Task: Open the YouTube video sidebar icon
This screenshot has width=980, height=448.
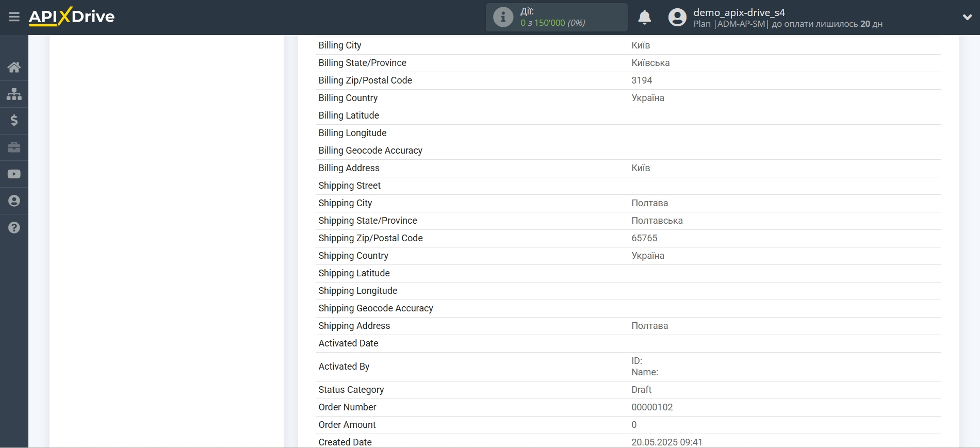Action: click(x=14, y=174)
